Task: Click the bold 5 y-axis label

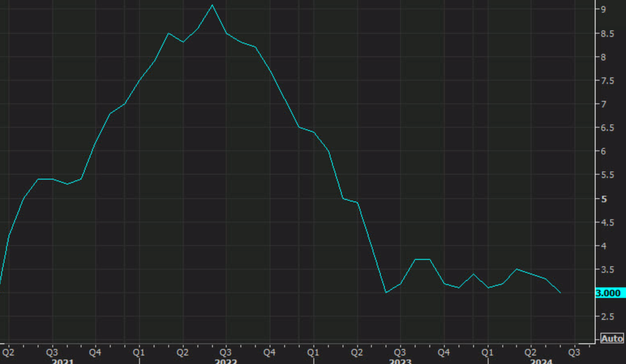Action: (x=604, y=199)
